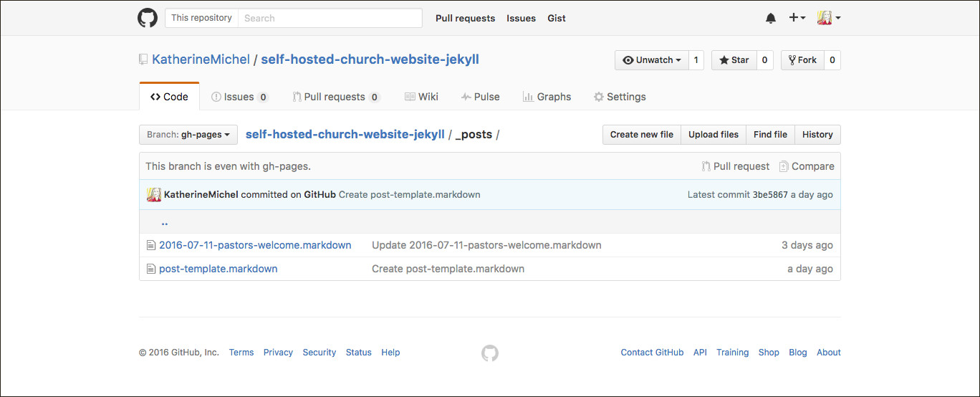Click the Create new file button
Viewport: 980px width, 397px height.
[x=642, y=135]
